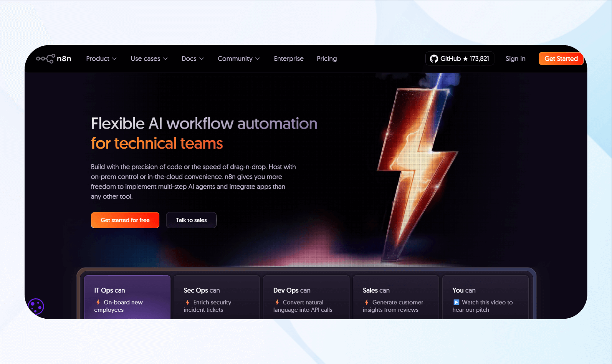Screen dimensions: 612x364
Task: Click the n8n logo icon
Action: pyautogui.click(x=46, y=58)
